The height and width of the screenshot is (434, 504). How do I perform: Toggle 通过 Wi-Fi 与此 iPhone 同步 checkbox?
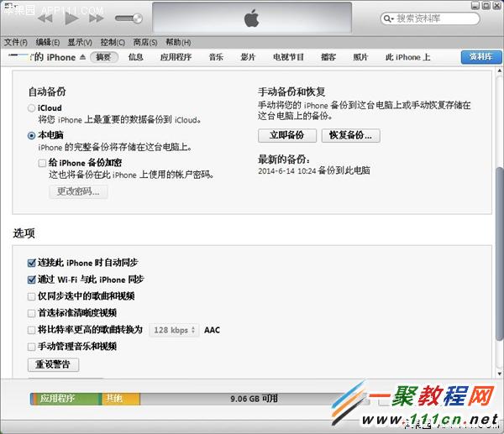(31, 280)
